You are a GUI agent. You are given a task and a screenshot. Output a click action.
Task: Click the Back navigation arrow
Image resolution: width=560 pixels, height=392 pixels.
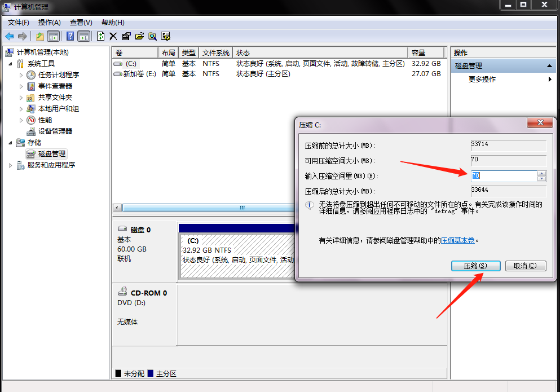point(10,36)
